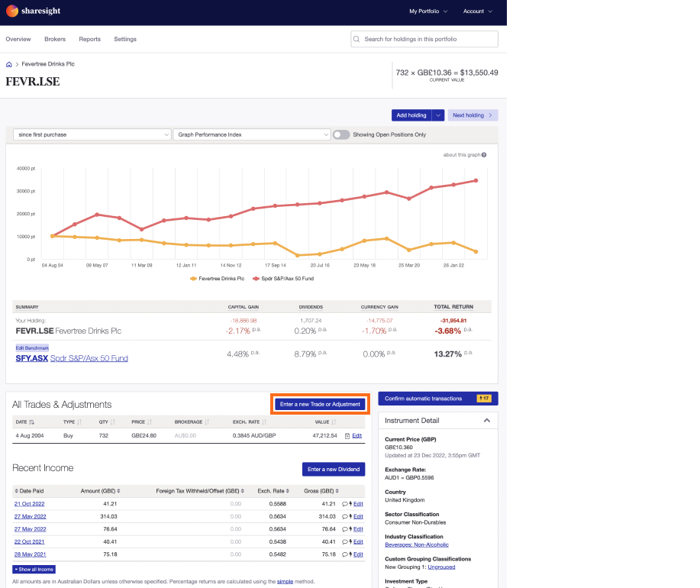The height and width of the screenshot is (588, 700).
Task: Toggle Spdr S&P/Asx 50 Fund legend series
Action: (283, 279)
